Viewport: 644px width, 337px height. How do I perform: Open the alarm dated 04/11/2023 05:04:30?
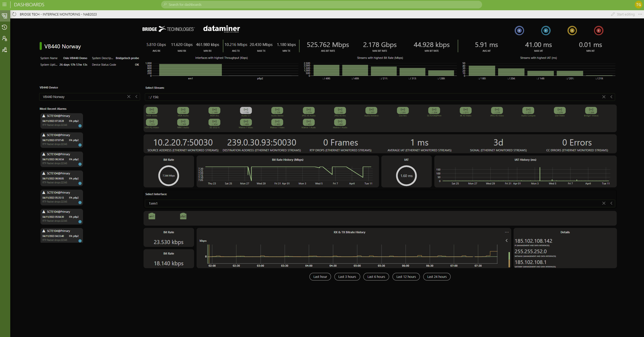click(62, 216)
